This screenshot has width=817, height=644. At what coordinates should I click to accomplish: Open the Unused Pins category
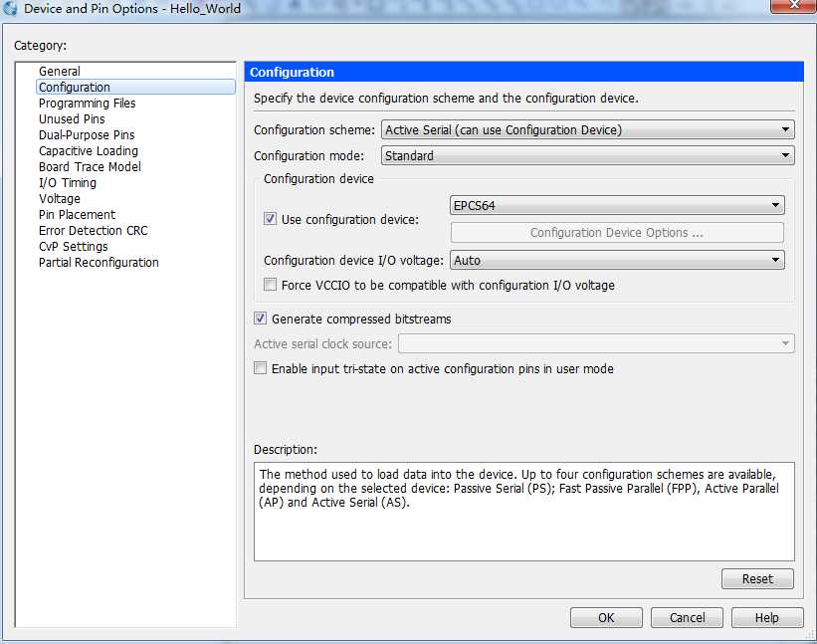(72, 118)
